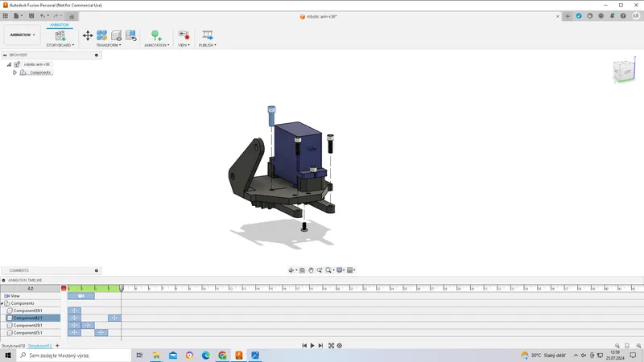
Task: Play the animation
Action: point(312,346)
